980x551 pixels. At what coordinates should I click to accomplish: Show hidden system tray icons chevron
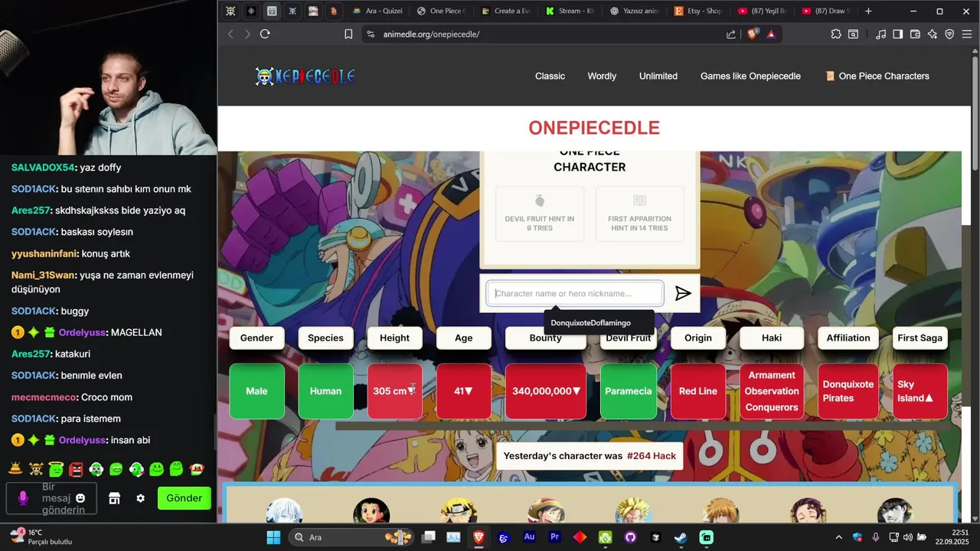(x=838, y=537)
